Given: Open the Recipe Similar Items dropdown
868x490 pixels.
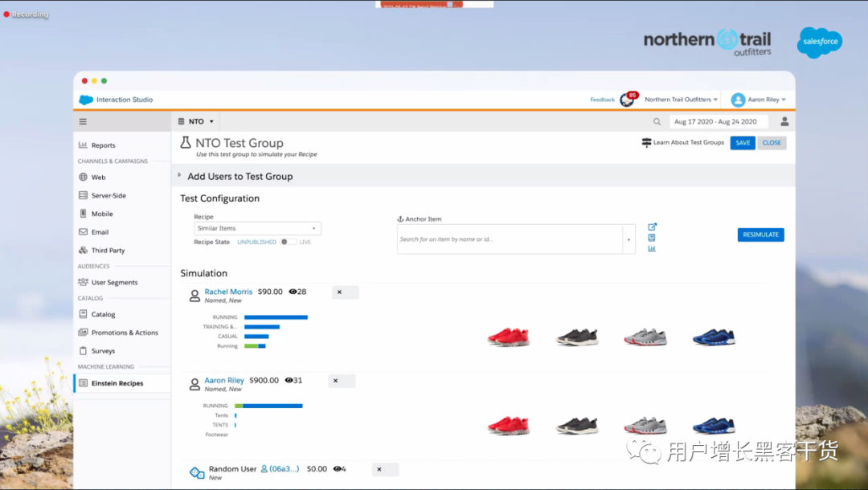Looking at the screenshot, I should click(x=257, y=228).
